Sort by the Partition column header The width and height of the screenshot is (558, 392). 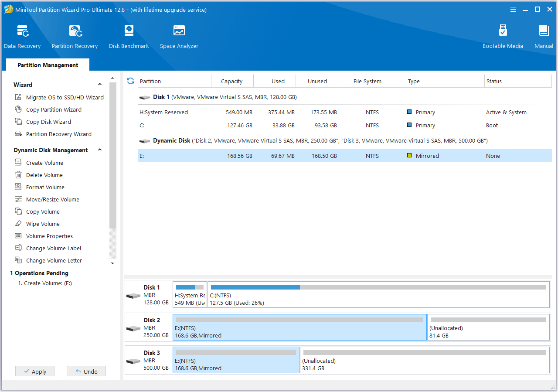(175, 81)
